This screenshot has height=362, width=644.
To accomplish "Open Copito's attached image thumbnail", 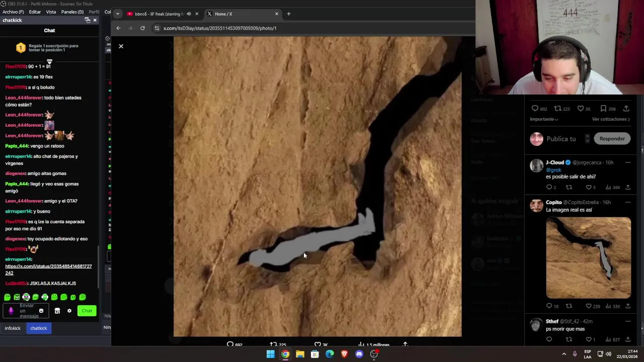I will tap(588, 257).
